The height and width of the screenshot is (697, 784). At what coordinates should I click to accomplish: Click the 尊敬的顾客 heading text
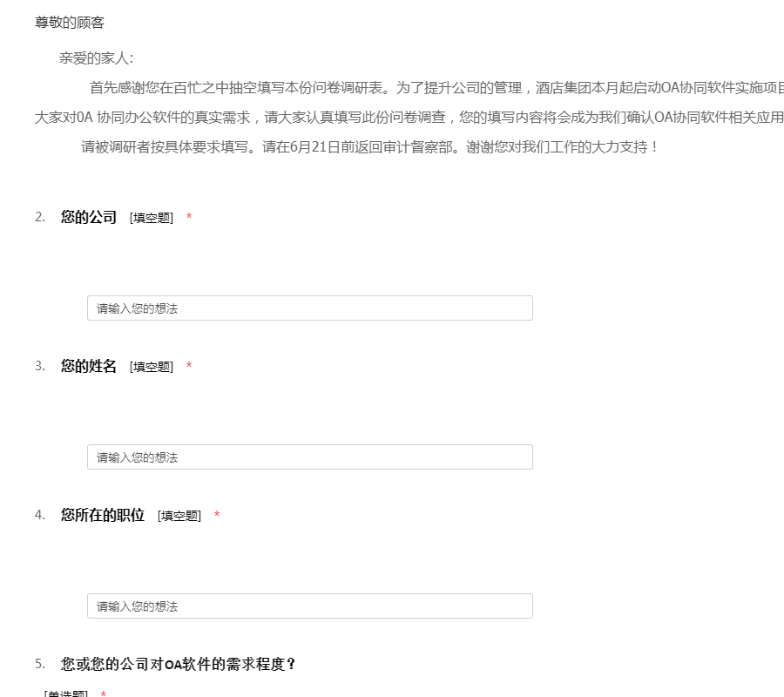[70, 23]
